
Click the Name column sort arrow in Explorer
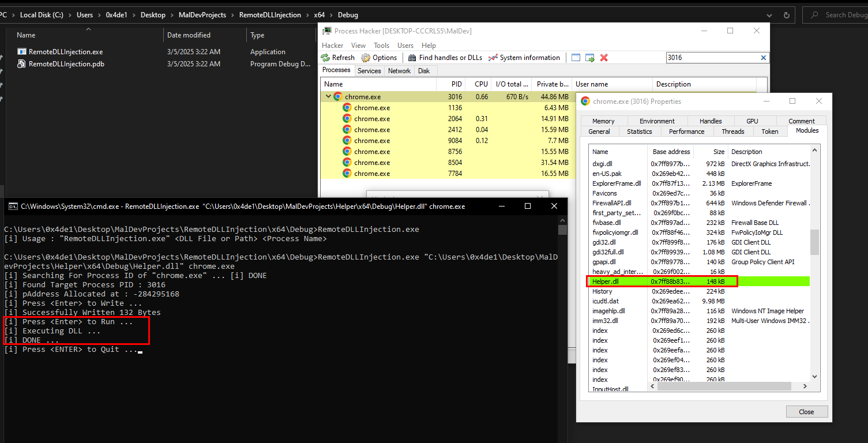coord(88,29)
